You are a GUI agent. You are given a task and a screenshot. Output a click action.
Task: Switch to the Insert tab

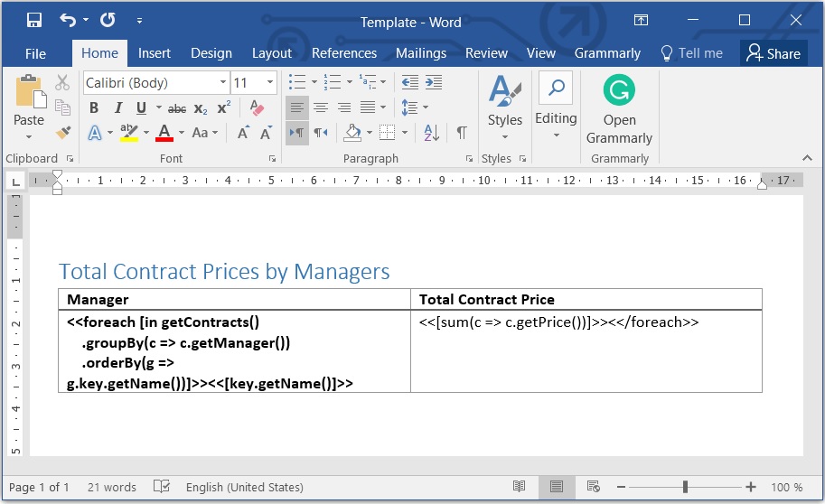155,53
